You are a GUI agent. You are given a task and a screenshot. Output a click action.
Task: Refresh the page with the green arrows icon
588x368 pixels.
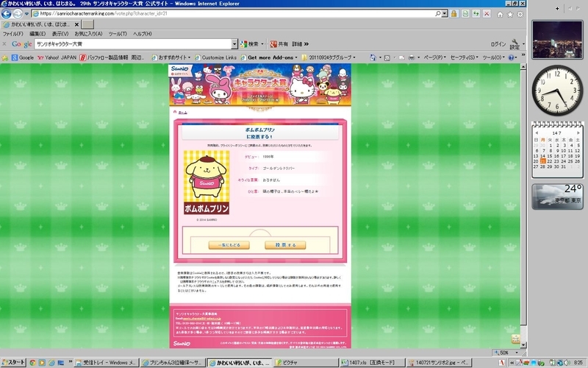(476, 14)
